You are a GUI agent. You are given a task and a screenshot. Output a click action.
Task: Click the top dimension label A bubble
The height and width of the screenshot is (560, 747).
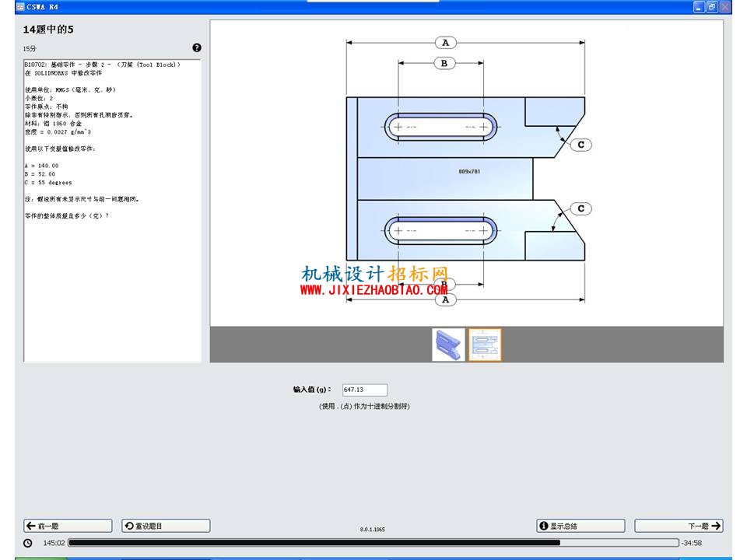pyautogui.click(x=445, y=43)
